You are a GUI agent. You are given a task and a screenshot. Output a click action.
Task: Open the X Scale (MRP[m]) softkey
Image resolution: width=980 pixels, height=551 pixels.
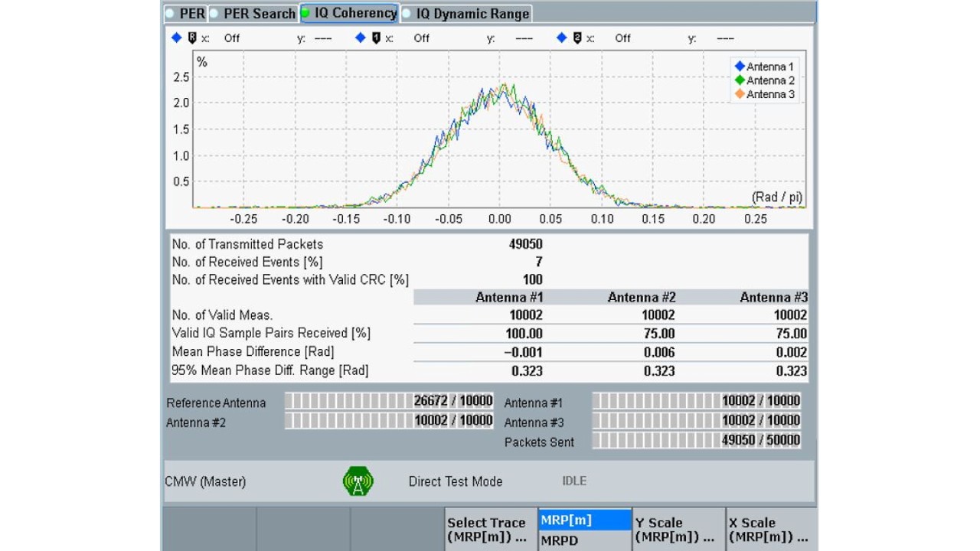[x=771, y=530]
